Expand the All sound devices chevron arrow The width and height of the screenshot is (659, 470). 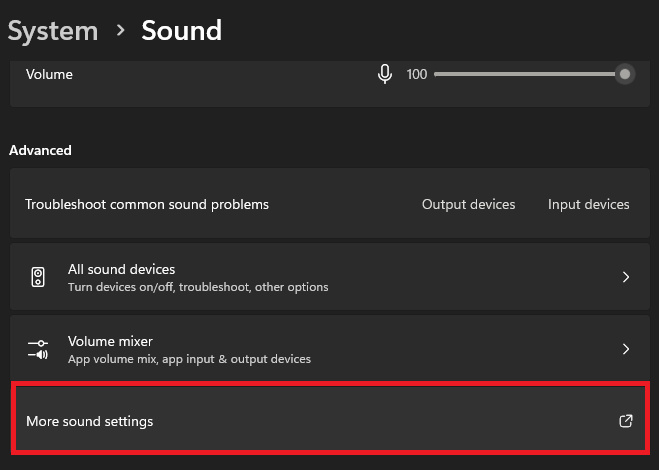[626, 277]
